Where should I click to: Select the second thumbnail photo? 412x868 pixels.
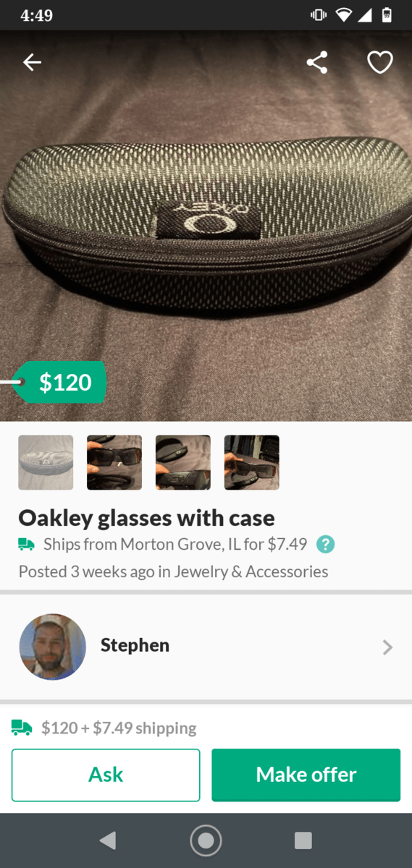click(114, 462)
